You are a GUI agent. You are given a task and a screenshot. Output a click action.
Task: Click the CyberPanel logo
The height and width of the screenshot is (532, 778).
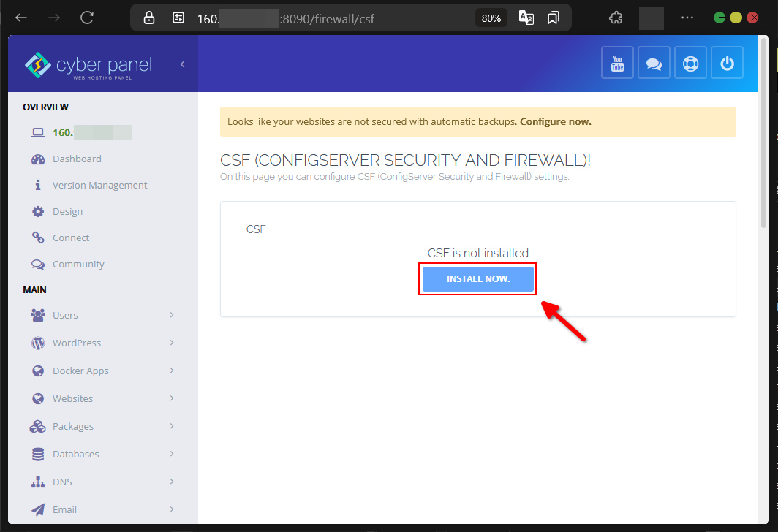point(88,66)
